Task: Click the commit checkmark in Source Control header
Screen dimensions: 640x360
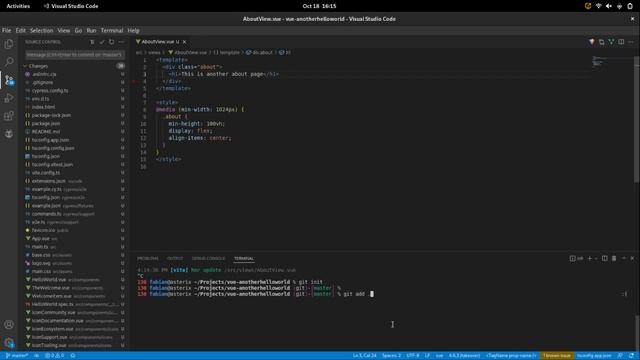Action: pyautogui.click(x=102, y=42)
